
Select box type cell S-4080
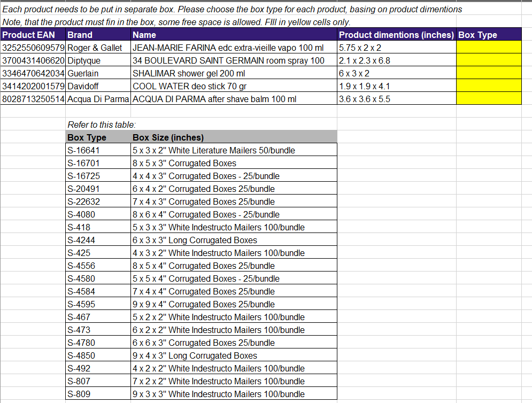point(98,214)
